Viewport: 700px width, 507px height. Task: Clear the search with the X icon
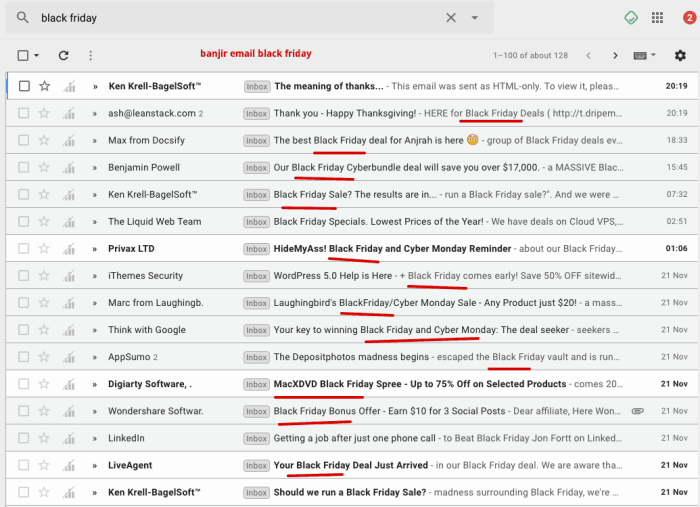pos(451,17)
